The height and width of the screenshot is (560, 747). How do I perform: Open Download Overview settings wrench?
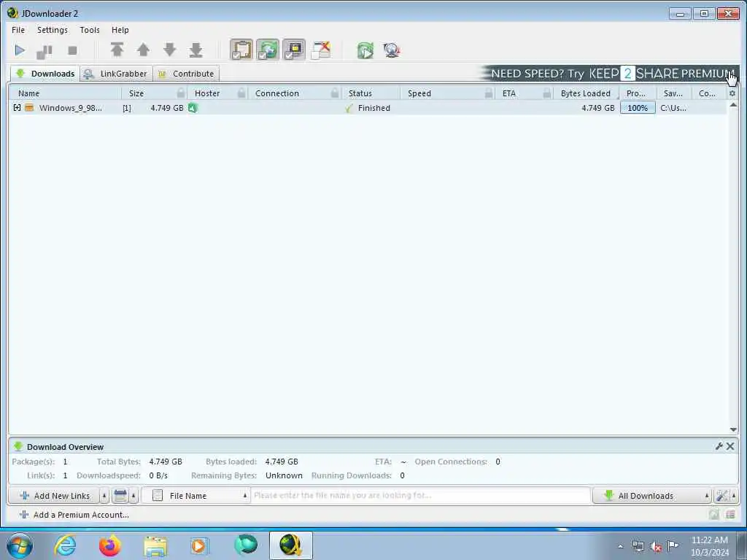719,446
